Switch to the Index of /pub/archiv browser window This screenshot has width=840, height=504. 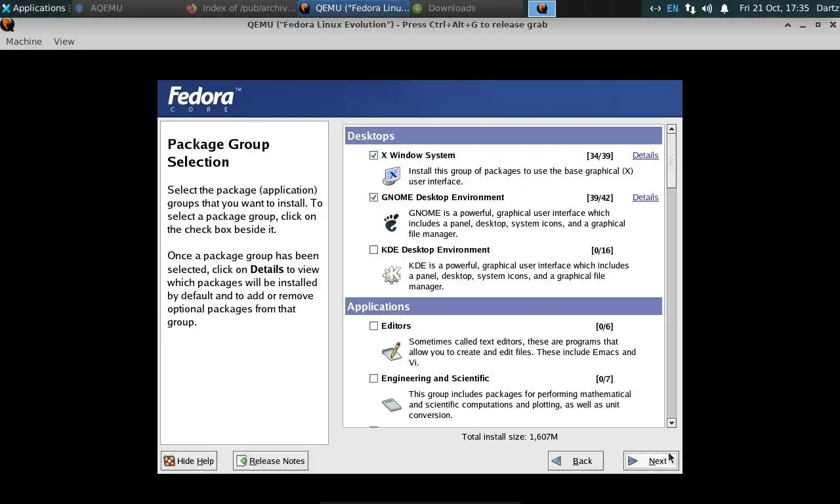tap(241, 9)
